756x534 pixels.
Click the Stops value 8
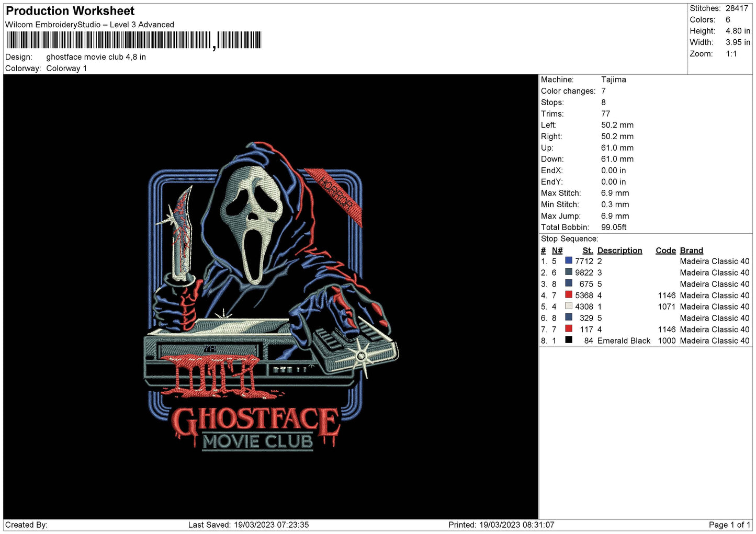tap(603, 103)
